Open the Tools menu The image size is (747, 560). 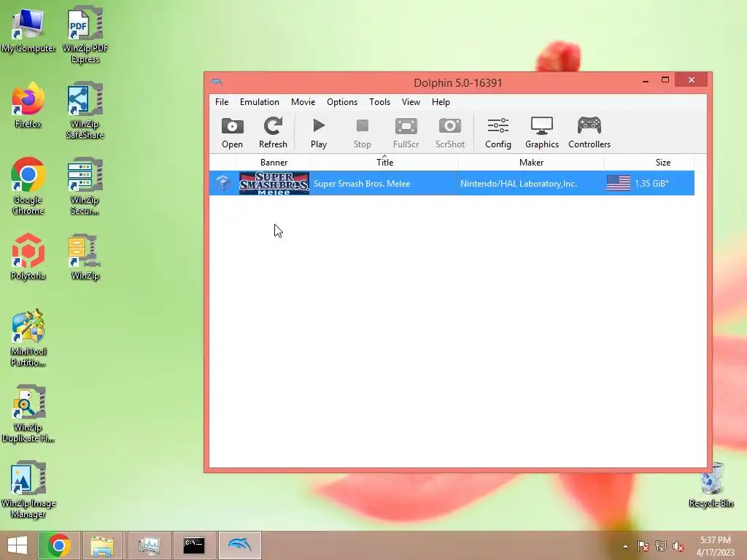(379, 102)
